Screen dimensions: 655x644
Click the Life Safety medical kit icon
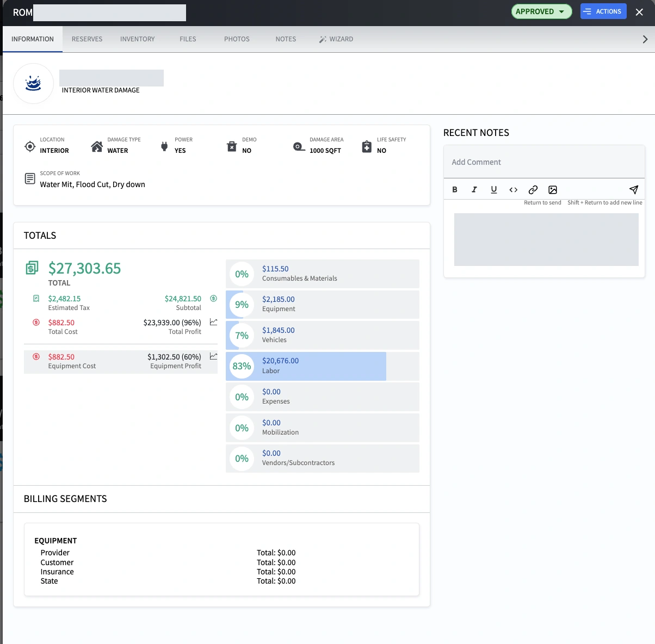[367, 146]
